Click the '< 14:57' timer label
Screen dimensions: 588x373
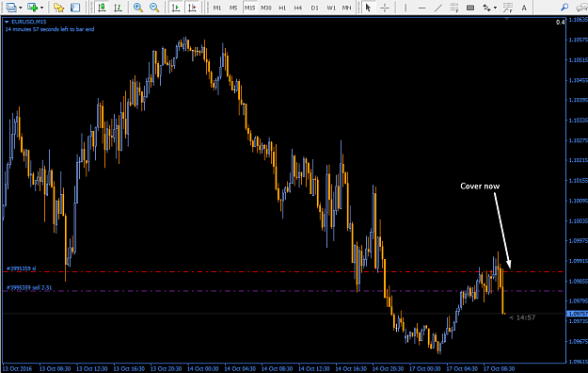(x=522, y=317)
